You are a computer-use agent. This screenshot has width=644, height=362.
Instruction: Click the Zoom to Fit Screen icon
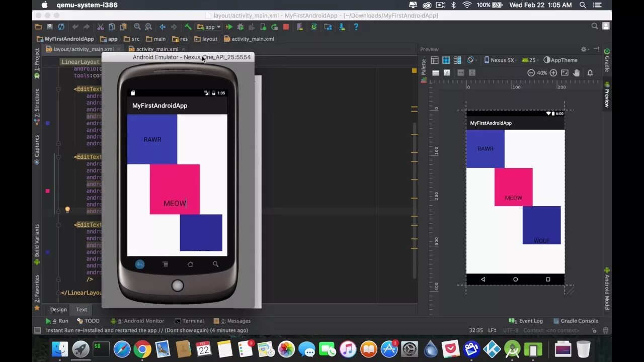click(x=565, y=73)
